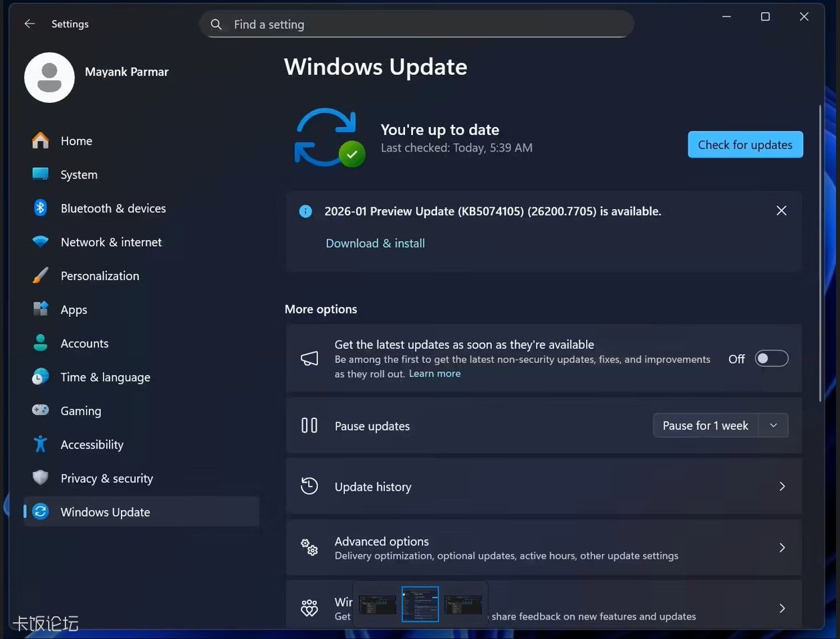The width and height of the screenshot is (840, 639).
Task: Expand the Update history row
Action: click(x=781, y=487)
